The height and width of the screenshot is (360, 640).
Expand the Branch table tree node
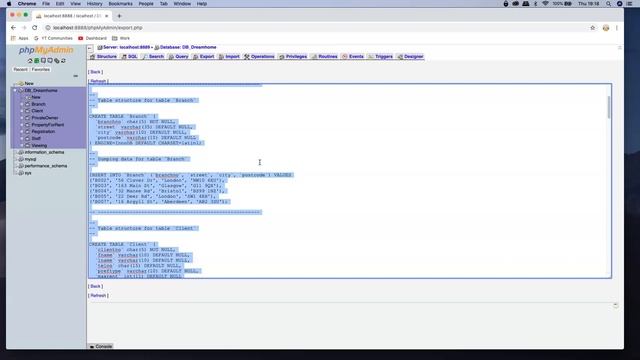pyautogui.click(x=22, y=104)
